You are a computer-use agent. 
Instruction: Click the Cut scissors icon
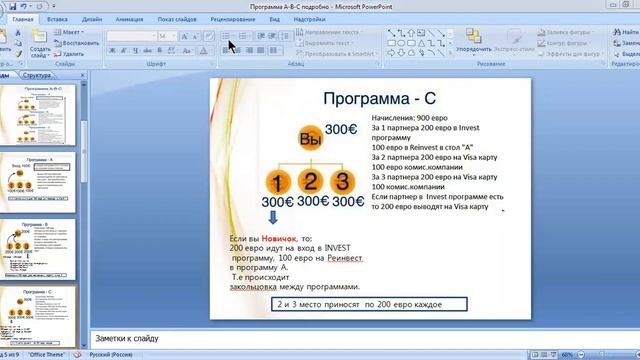click(18, 33)
